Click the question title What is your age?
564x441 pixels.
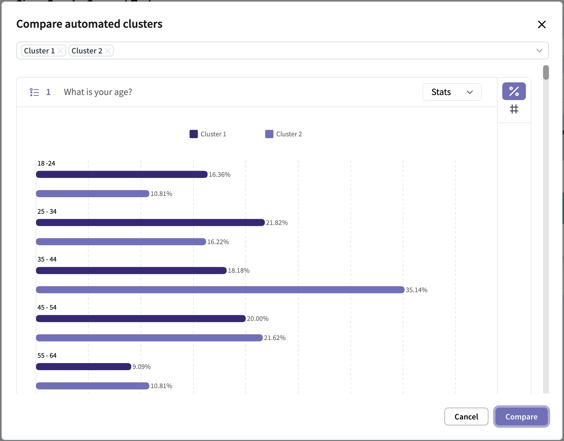click(x=98, y=92)
